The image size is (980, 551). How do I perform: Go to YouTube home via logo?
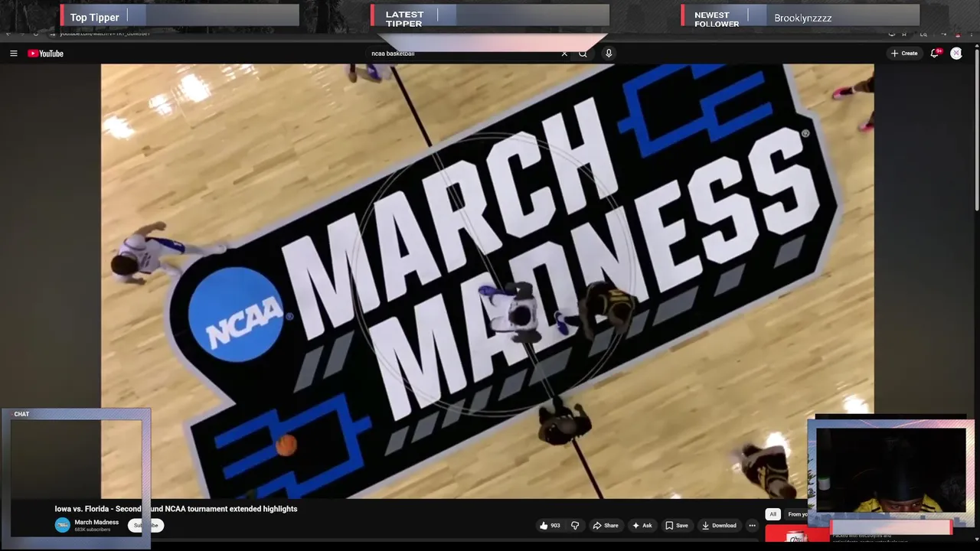(x=46, y=54)
